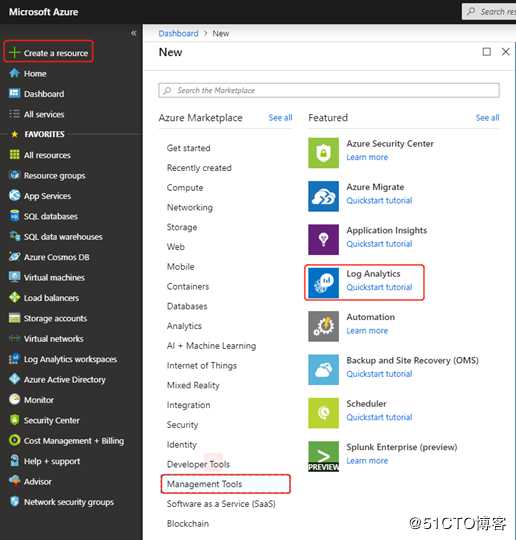This screenshot has width=516, height=540.
Task: Click the Storage accounts icon
Action: tap(14, 318)
